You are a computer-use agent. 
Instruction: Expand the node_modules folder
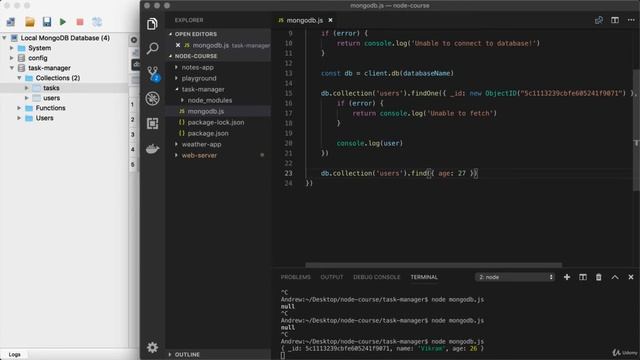coord(210,100)
